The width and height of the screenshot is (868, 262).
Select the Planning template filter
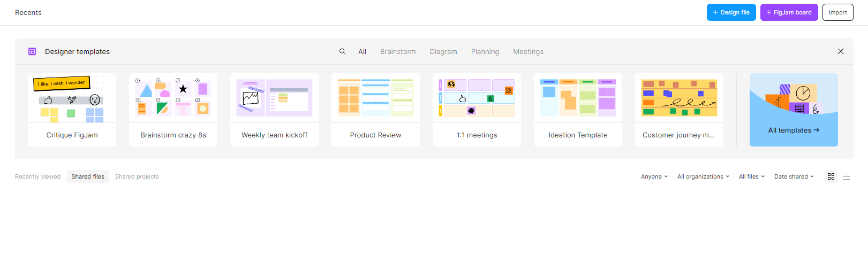[x=485, y=51]
